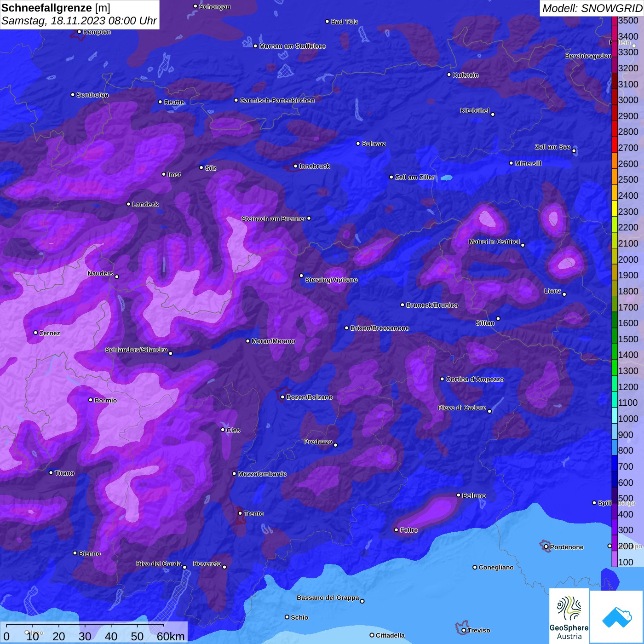Click the Pordenone city marker
The width and height of the screenshot is (644, 644).
[546, 546]
